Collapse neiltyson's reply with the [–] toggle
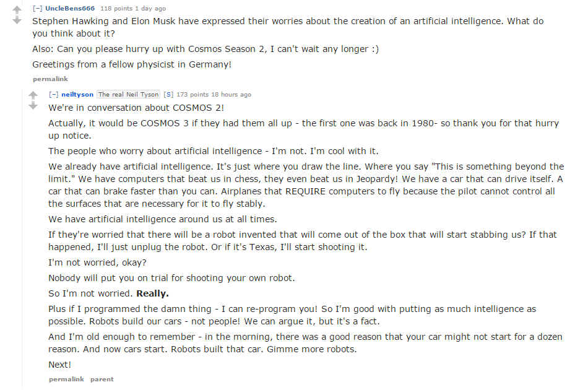The width and height of the screenshot is (588, 390). pos(54,95)
